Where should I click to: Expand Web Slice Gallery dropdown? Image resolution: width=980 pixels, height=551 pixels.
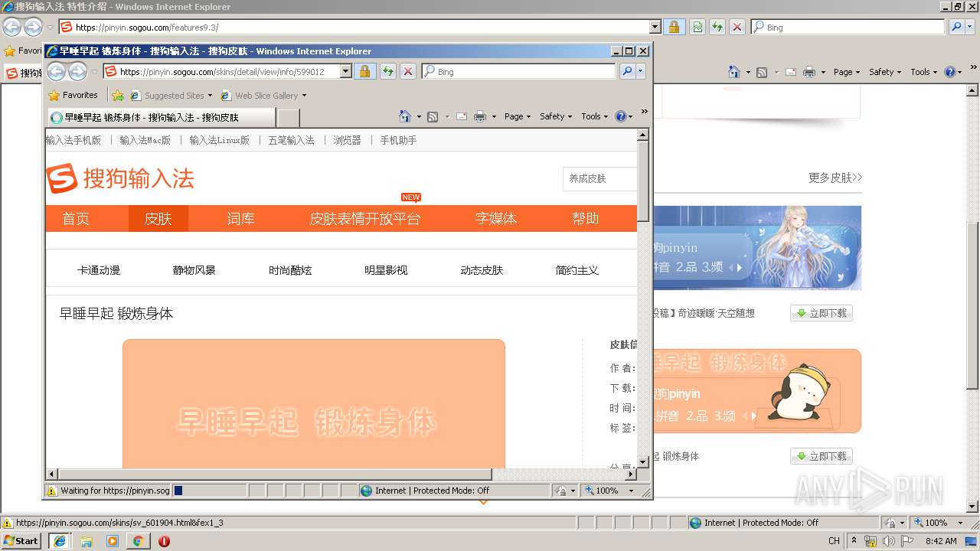pos(304,96)
